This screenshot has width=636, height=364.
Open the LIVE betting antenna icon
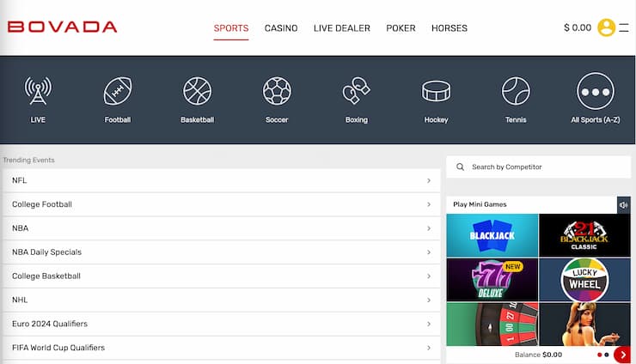(x=38, y=91)
